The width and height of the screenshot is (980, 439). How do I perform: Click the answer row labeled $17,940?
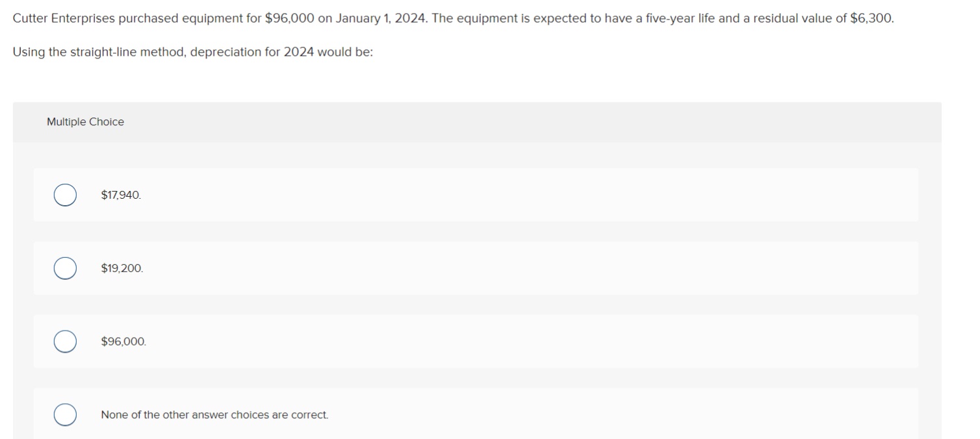click(x=455, y=194)
